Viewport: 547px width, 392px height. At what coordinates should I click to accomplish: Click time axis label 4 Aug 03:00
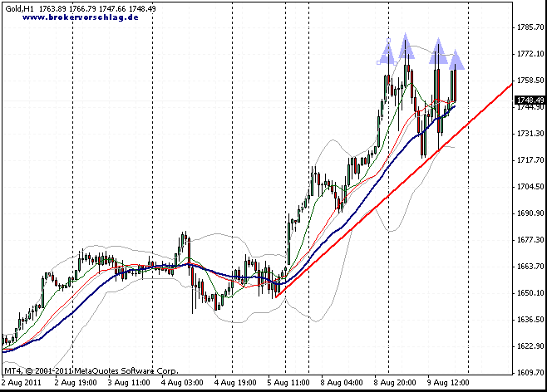182,383
